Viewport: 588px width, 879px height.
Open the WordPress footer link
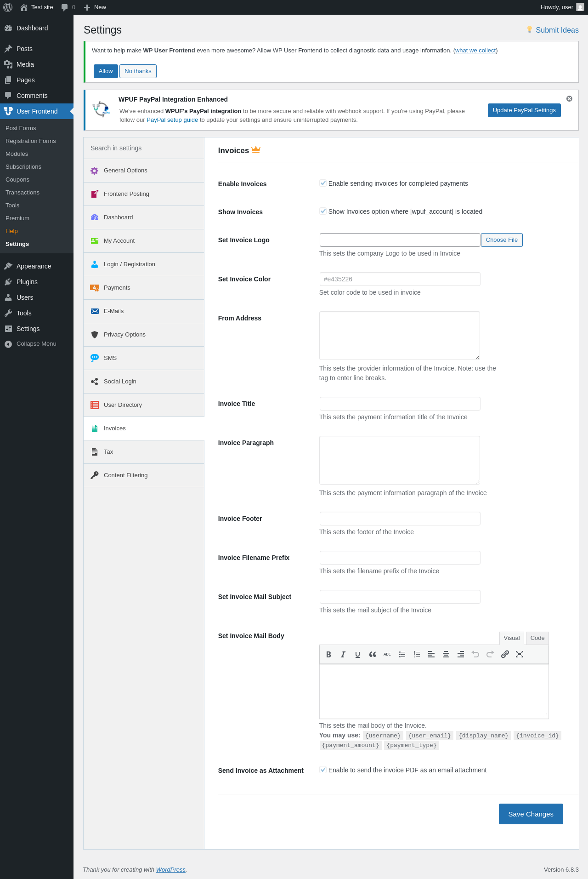tap(171, 869)
